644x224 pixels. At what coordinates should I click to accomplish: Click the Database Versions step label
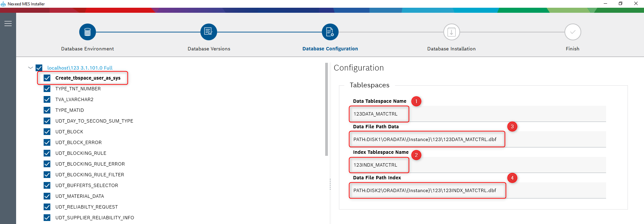coord(209,49)
